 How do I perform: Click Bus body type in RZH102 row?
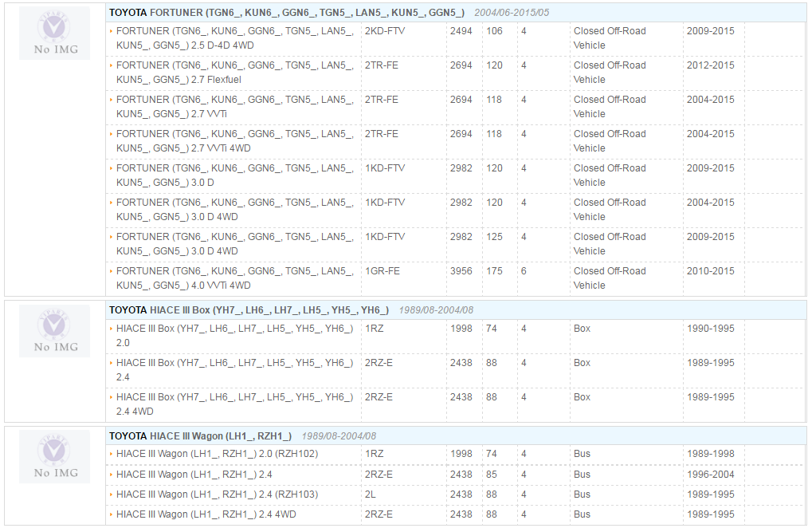582,454
